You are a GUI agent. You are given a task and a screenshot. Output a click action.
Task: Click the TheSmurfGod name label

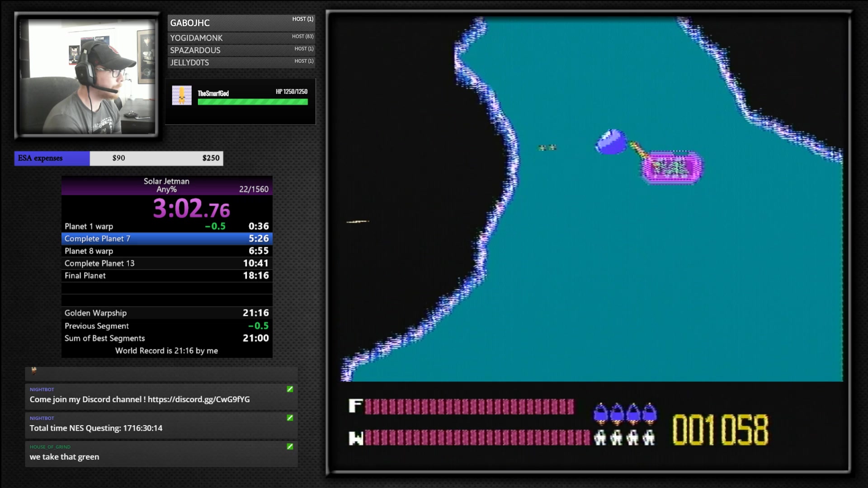coord(213,94)
